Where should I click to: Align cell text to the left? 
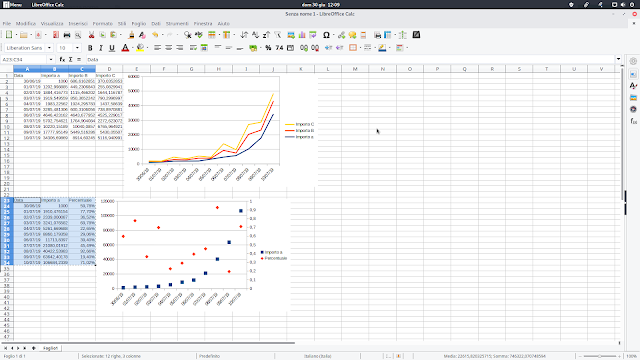158,48
